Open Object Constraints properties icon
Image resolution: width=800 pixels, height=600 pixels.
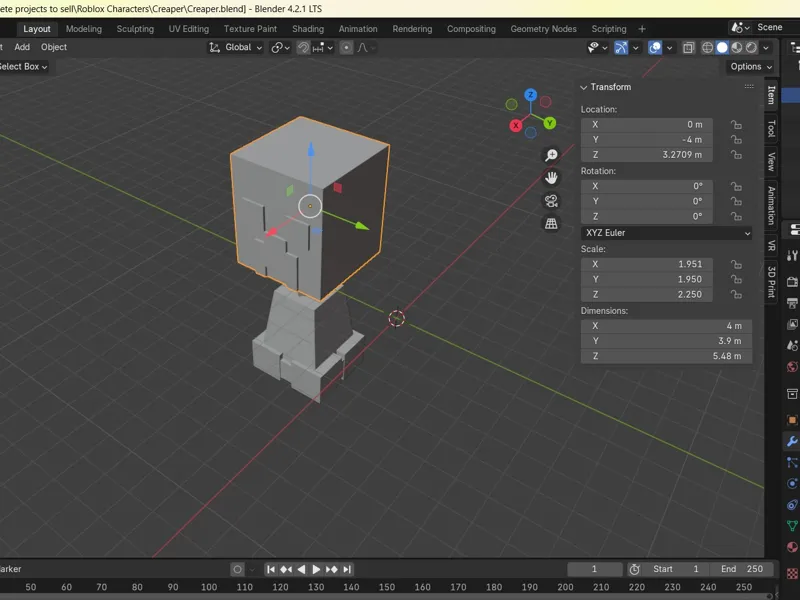click(792, 505)
